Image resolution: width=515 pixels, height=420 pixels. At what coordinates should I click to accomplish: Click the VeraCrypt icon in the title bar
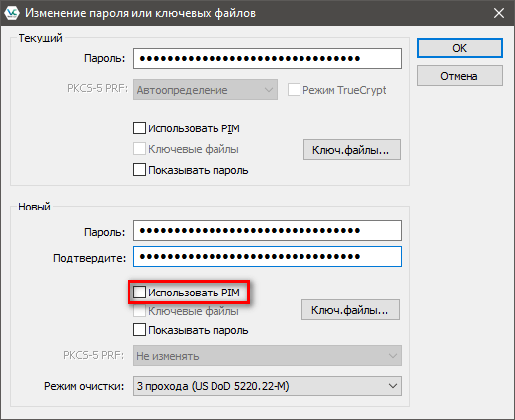coord(12,13)
